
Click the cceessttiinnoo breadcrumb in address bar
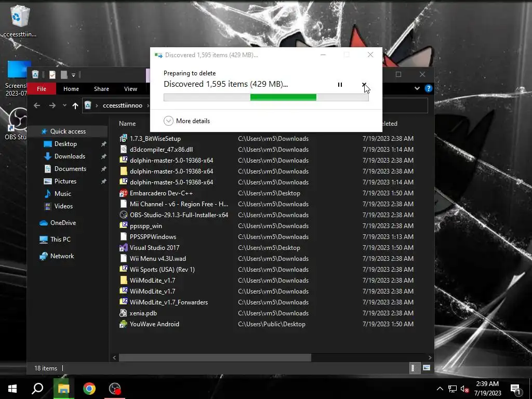[123, 105]
